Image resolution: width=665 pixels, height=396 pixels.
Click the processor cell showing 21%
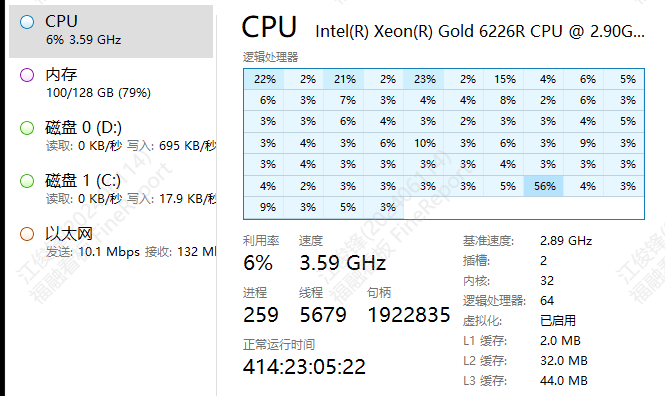(x=343, y=79)
